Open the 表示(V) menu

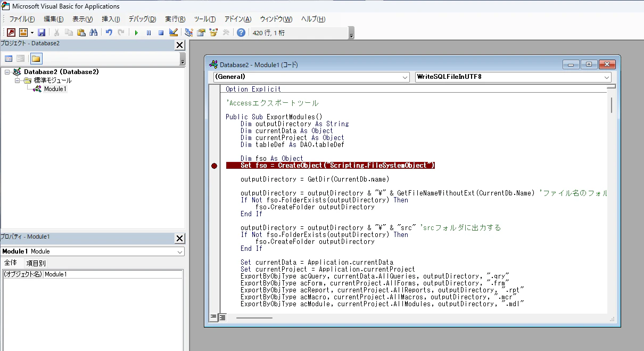click(x=82, y=19)
